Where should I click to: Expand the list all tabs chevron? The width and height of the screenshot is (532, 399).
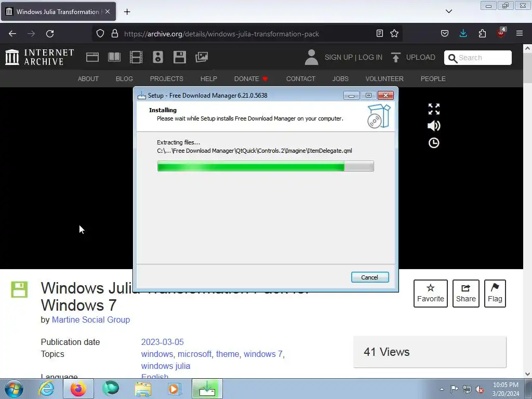(x=448, y=11)
